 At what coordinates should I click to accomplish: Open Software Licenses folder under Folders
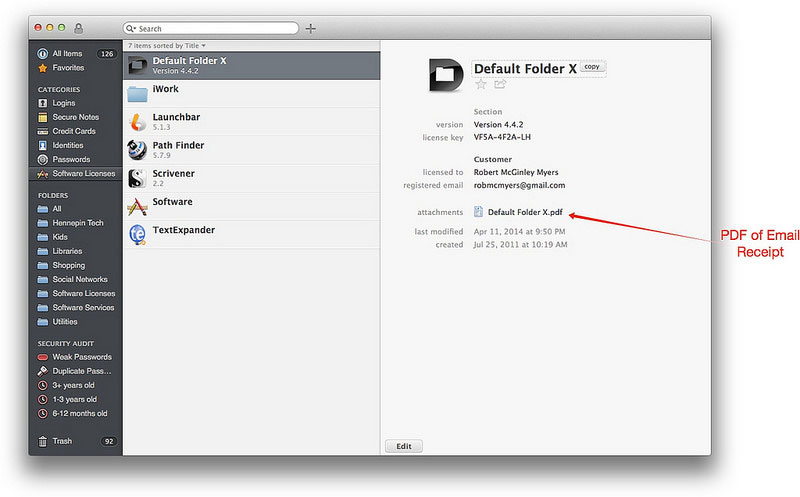77,294
